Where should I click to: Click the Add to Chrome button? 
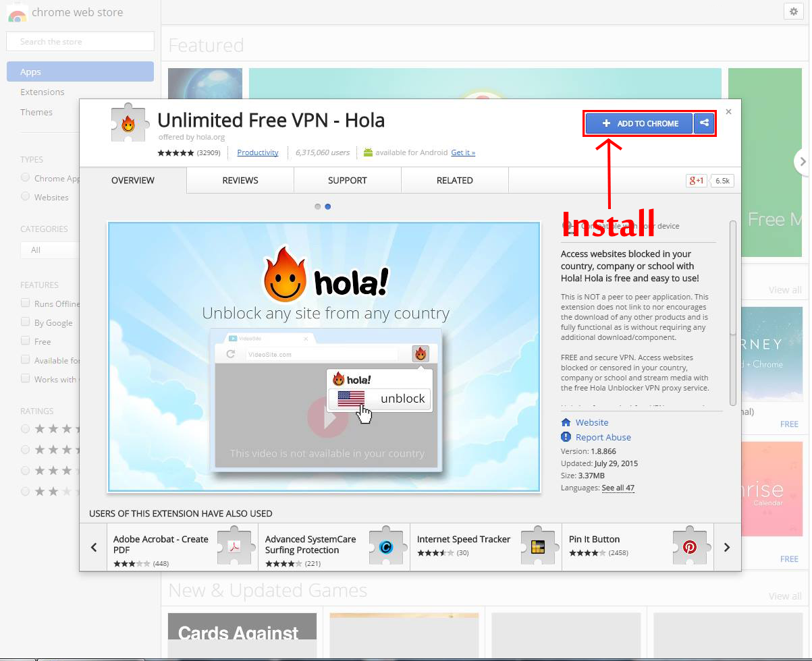[639, 123]
